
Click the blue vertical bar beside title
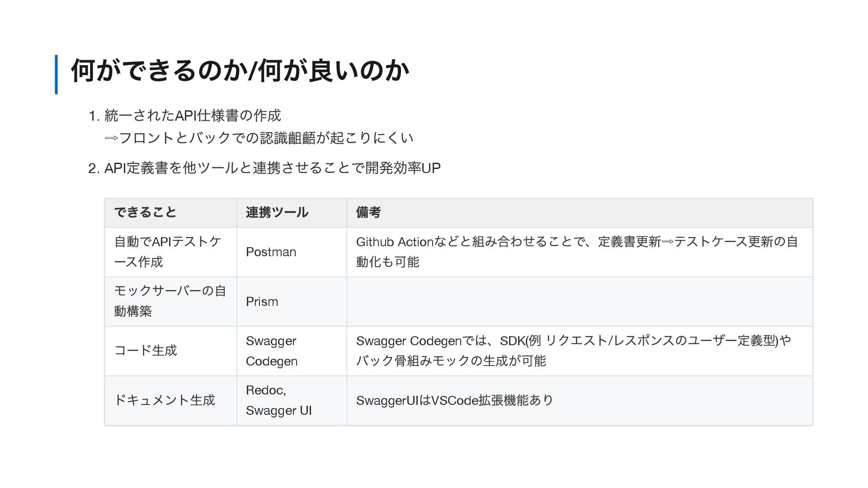point(56,75)
